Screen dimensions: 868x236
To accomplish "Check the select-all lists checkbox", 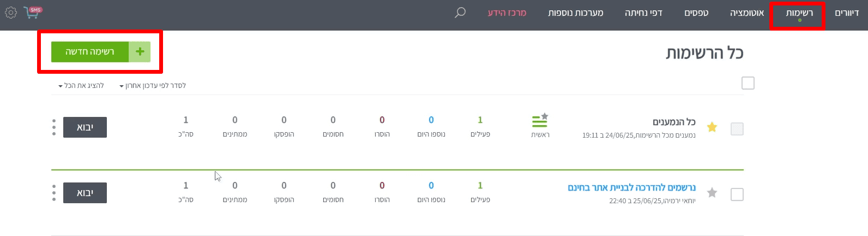I will click(748, 83).
